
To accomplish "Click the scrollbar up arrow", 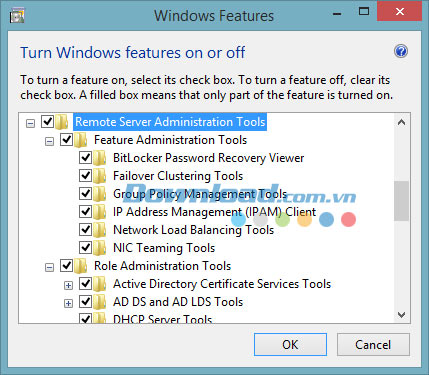I will [x=402, y=122].
